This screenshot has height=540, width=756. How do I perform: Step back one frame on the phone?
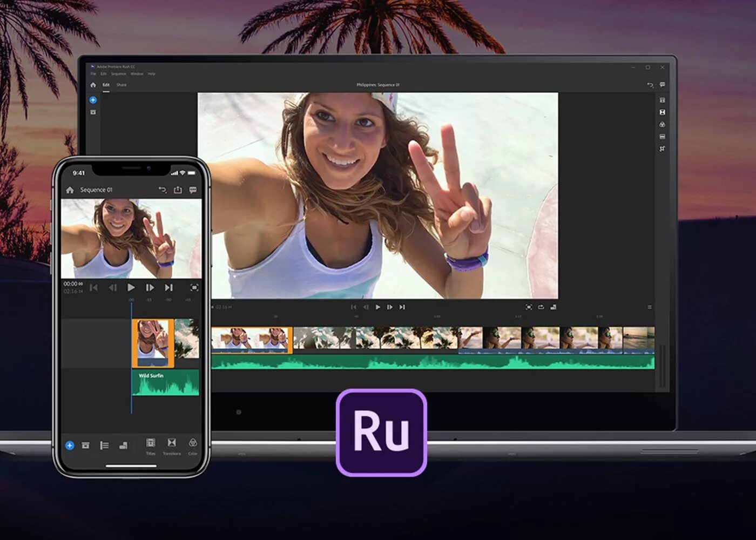(112, 288)
